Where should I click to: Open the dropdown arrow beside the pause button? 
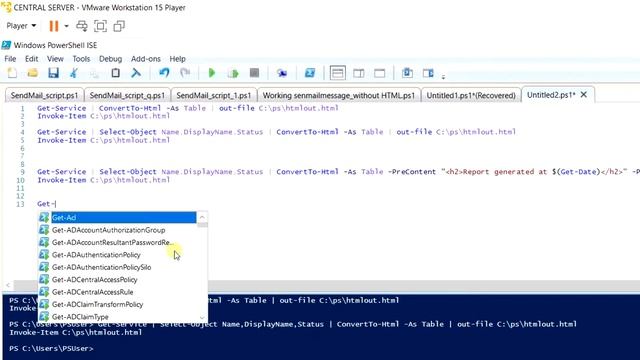[66, 26]
